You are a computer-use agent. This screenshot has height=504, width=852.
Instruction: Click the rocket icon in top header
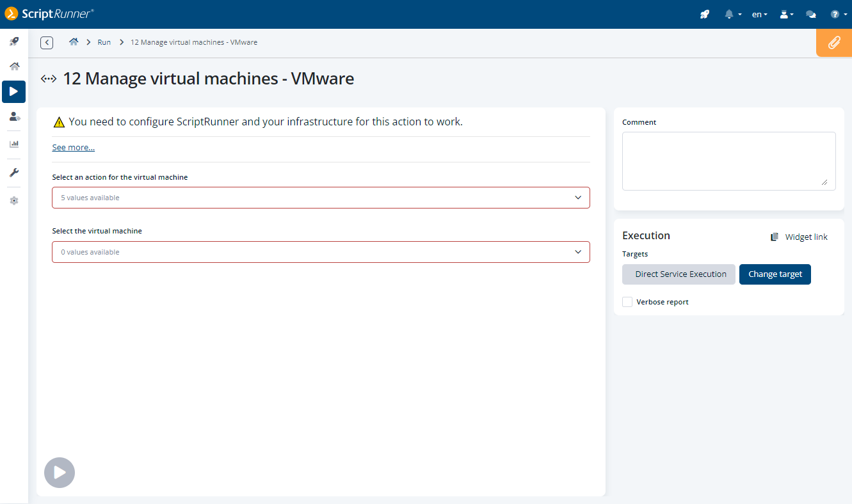pyautogui.click(x=704, y=14)
